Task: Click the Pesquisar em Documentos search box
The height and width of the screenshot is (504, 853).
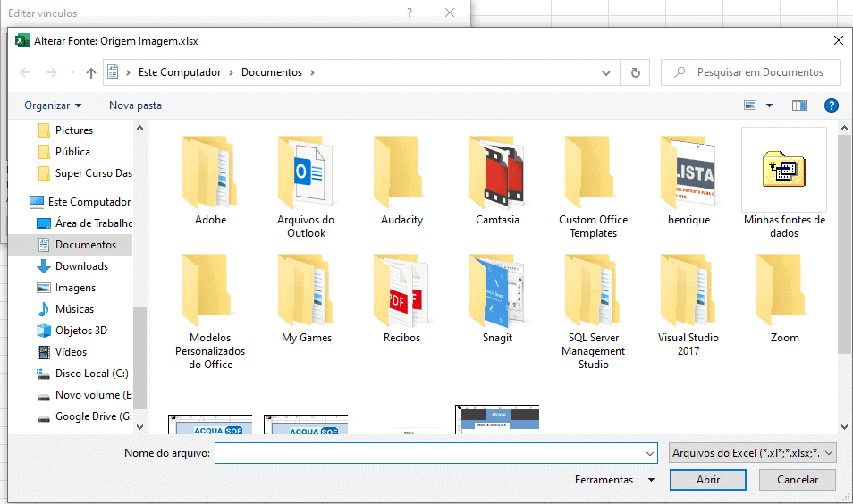Action: click(x=751, y=72)
